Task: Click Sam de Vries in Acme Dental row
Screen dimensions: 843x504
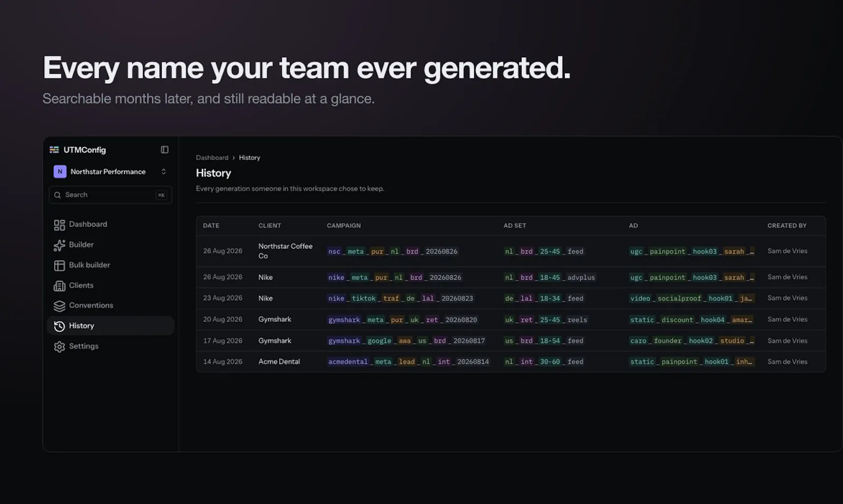Action: point(787,362)
